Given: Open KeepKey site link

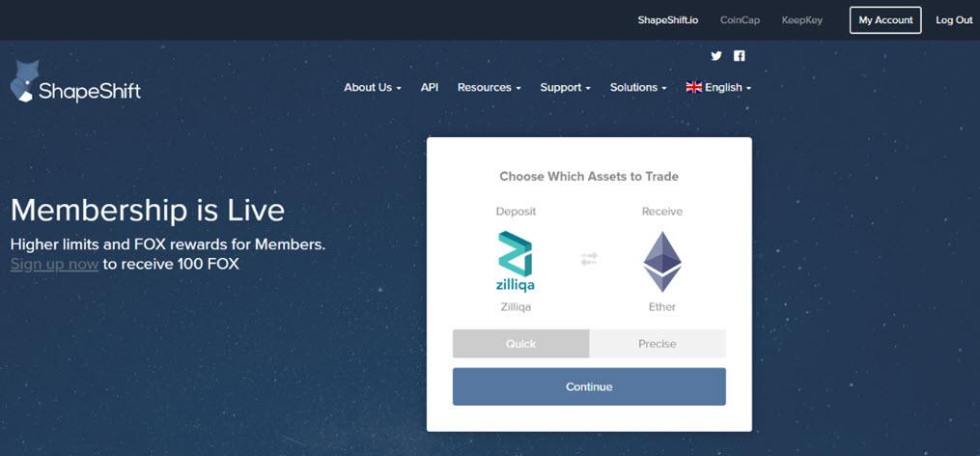Looking at the screenshot, I should [x=802, y=20].
